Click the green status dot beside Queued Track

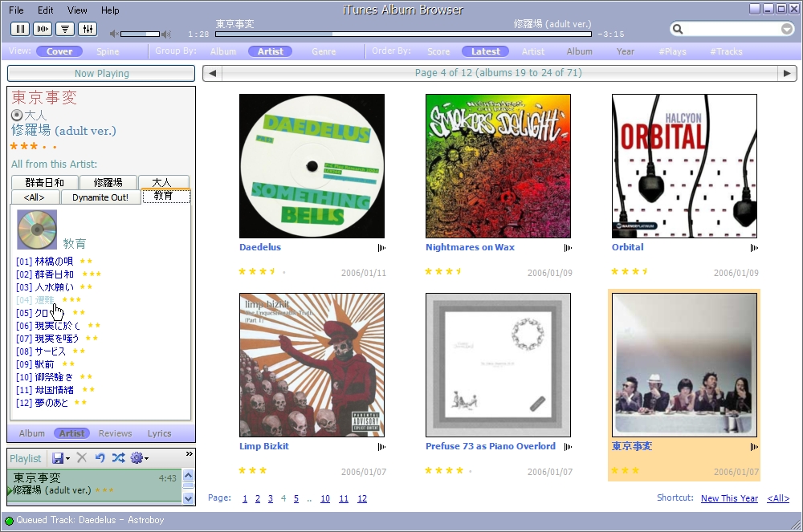point(9,522)
